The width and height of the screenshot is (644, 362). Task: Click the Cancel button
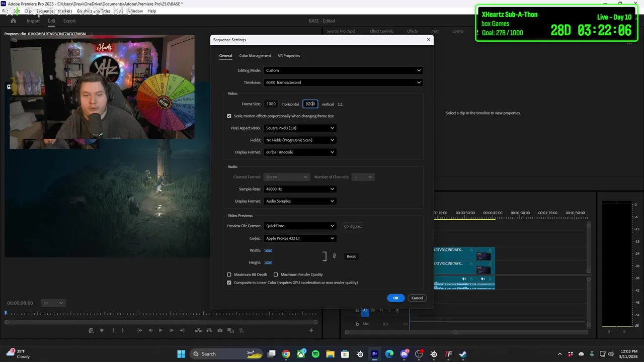click(x=417, y=298)
